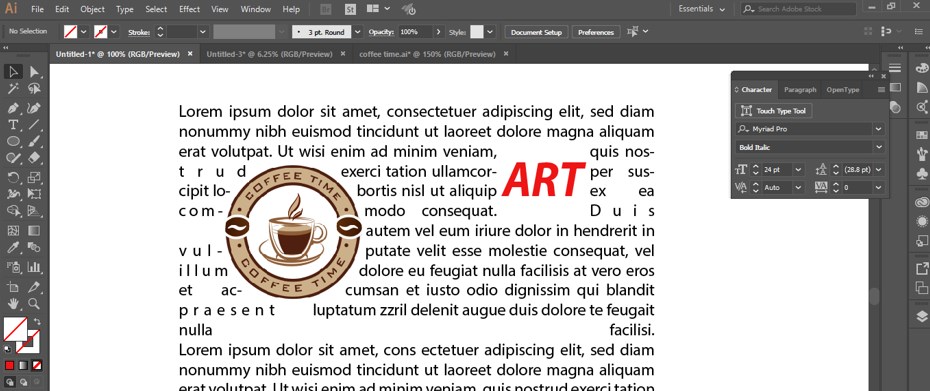Select the Shaper tool
930x391 pixels.
13,158
